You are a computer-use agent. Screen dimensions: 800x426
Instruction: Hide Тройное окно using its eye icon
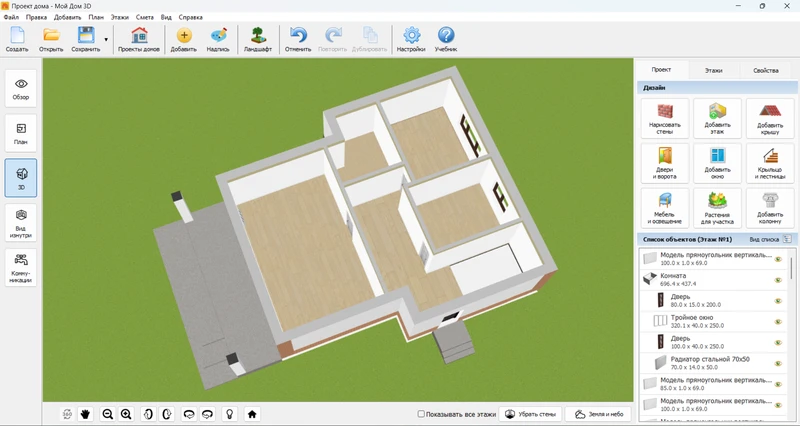pos(777,321)
